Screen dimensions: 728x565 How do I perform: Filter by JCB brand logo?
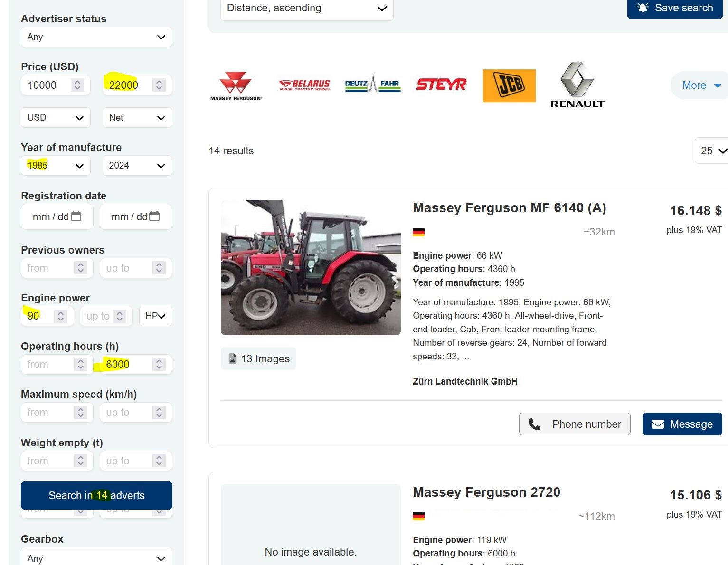[x=509, y=85]
